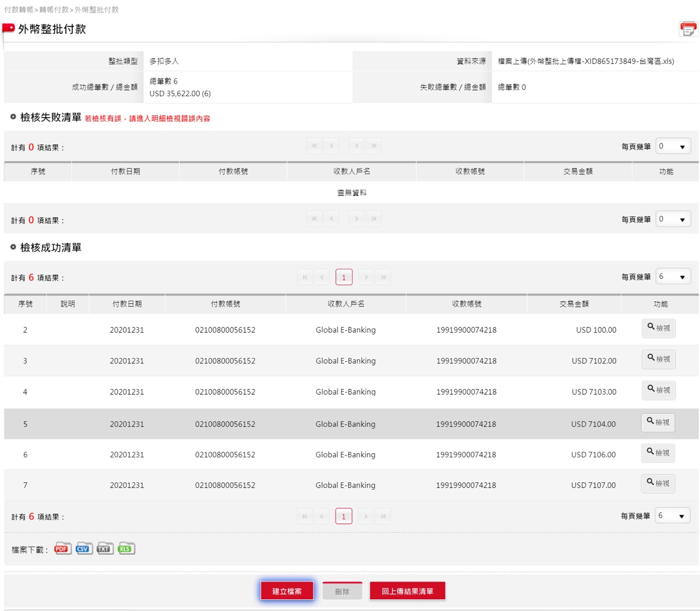
Task: Download the results as PDF file
Action: 63,549
